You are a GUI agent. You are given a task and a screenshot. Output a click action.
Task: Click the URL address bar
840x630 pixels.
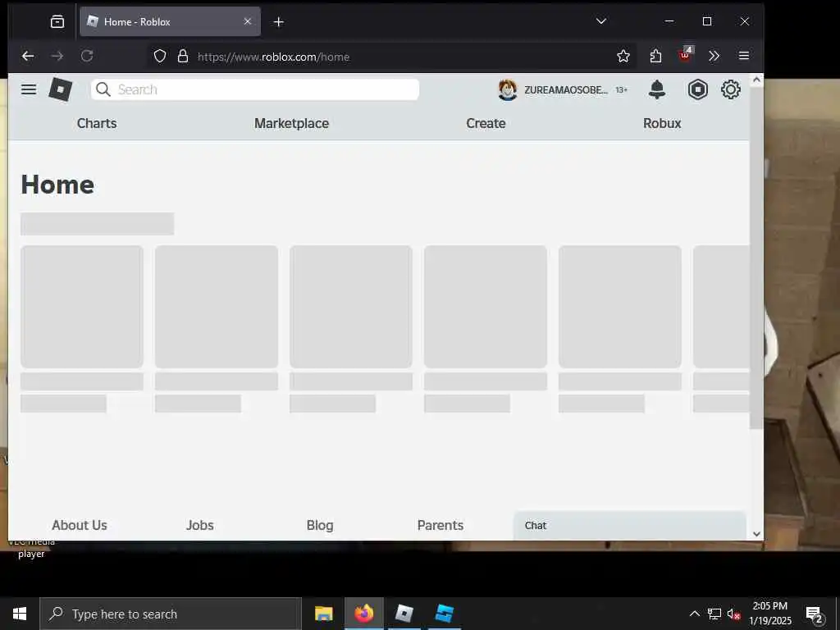391,57
